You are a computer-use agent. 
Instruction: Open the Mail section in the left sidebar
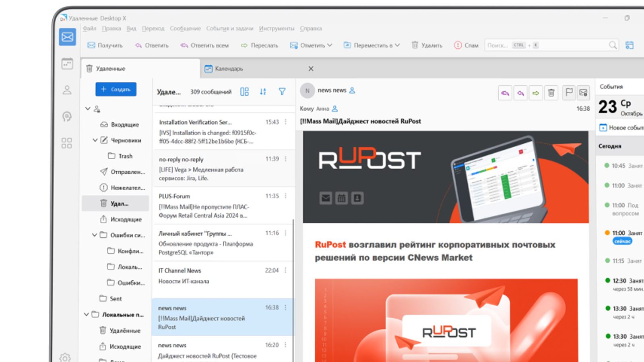click(67, 37)
